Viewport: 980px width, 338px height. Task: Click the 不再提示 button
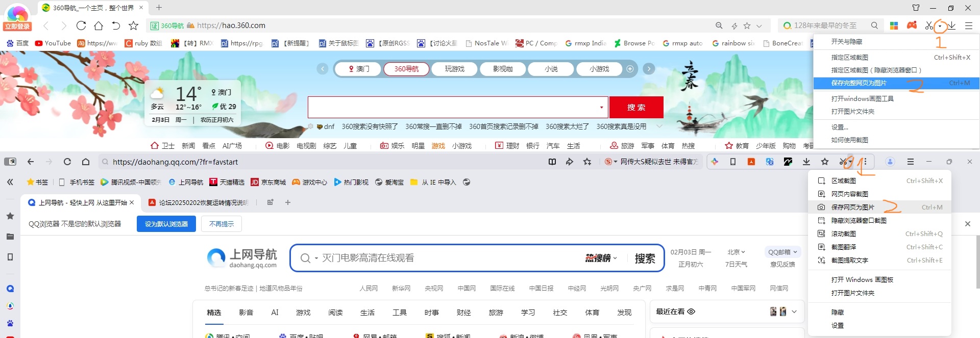pyautogui.click(x=222, y=224)
